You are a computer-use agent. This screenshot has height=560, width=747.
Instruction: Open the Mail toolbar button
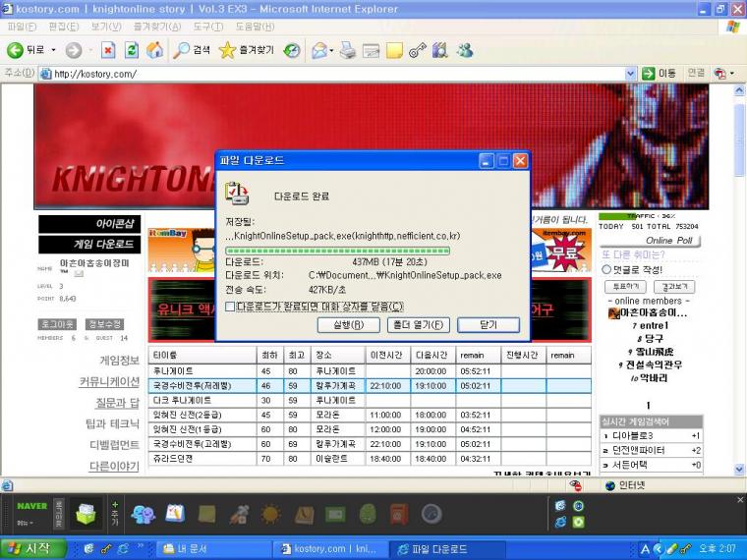(x=319, y=50)
